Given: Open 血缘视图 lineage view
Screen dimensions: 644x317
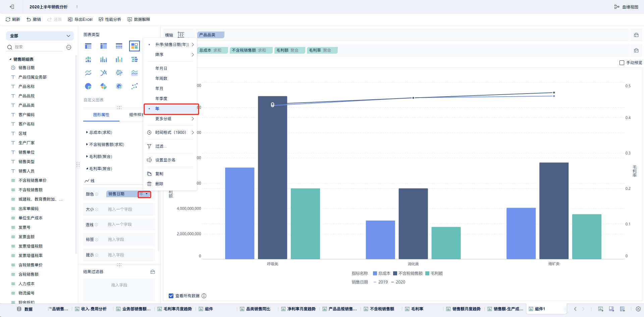Looking at the screenshot, I should click(626, 7).
